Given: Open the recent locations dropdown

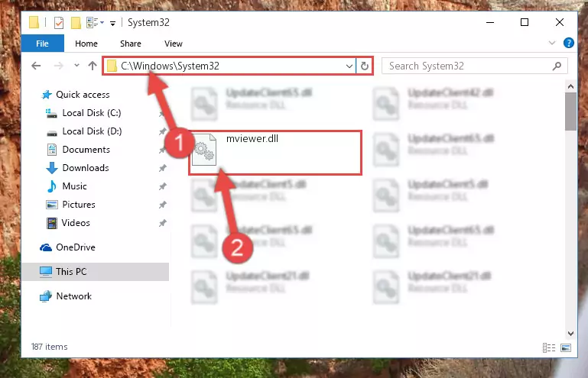Looking at the screenshot, I should pos(76,65).
